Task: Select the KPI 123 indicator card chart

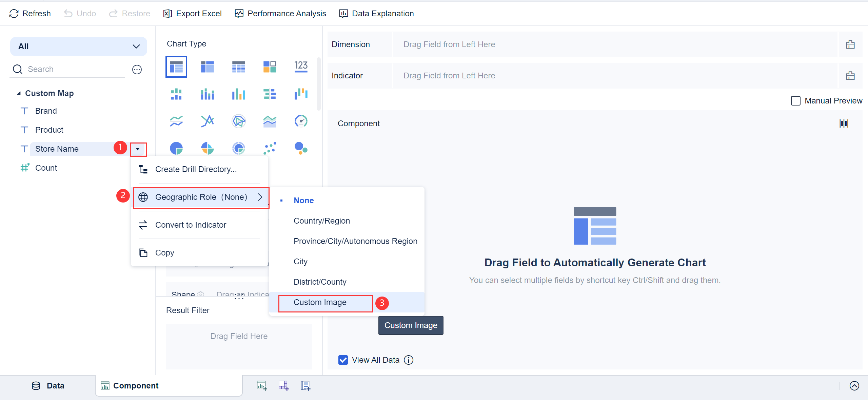Action: point(301,66)
